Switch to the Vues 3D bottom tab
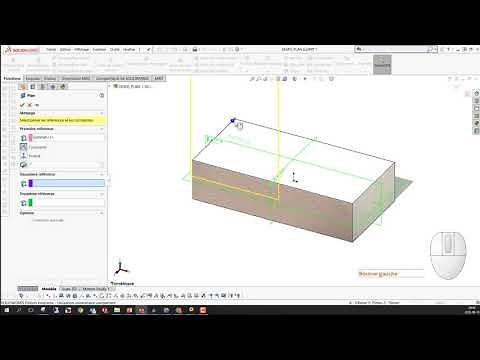The height and width of the screenshot is (360, 480). (x=69, y=289)
